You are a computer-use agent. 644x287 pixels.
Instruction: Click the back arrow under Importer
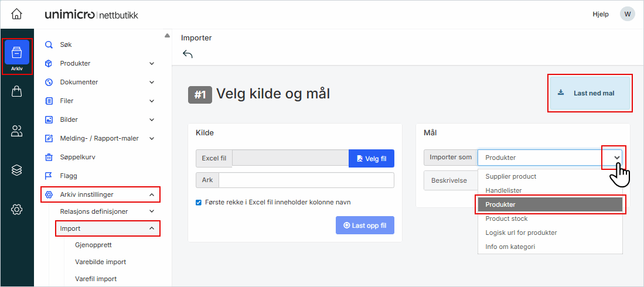point(188,54)
